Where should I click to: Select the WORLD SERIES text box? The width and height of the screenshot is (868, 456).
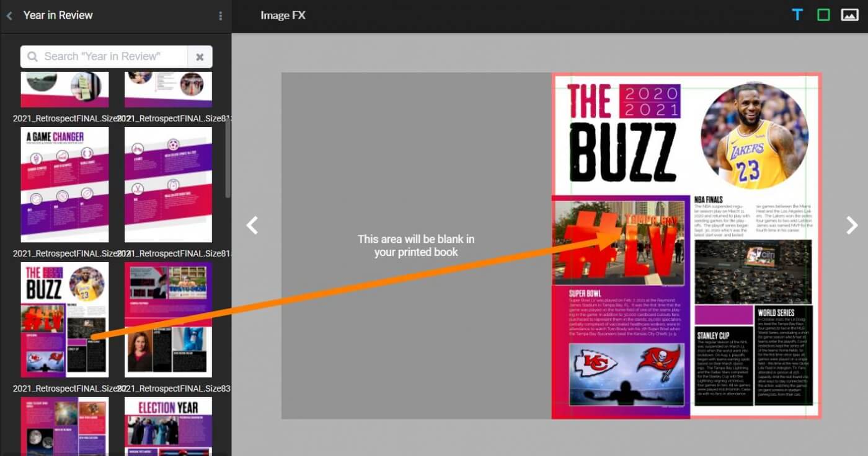(x=784, y=355)
